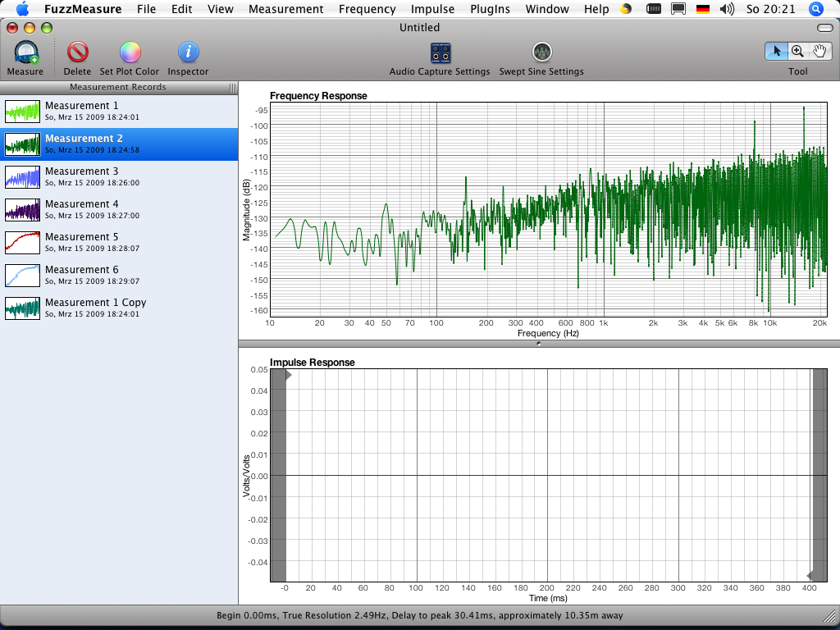Click the clock showing So 20:21

(x=771, y=9)
